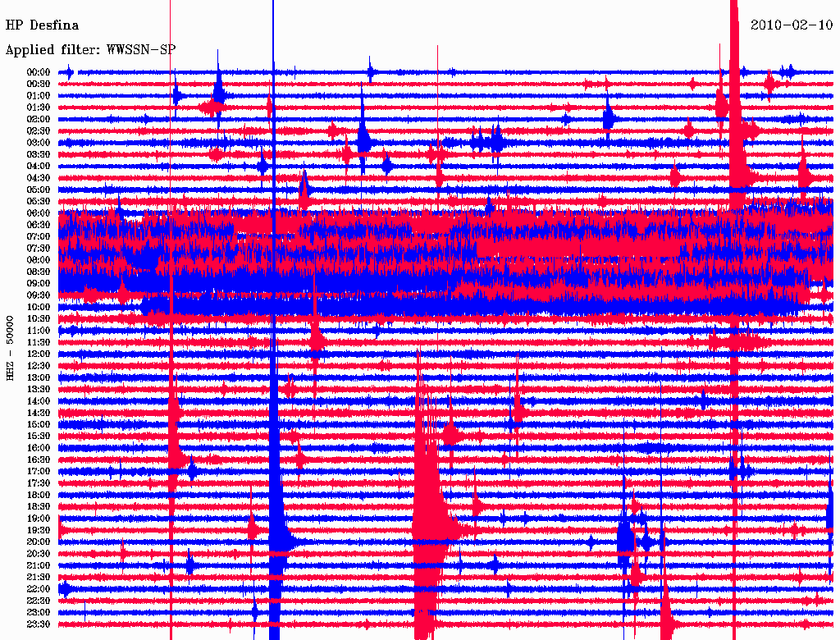Screen dimensions: 840x640
Task: Click the station name 'HP Desfina'
Action: 42,25
